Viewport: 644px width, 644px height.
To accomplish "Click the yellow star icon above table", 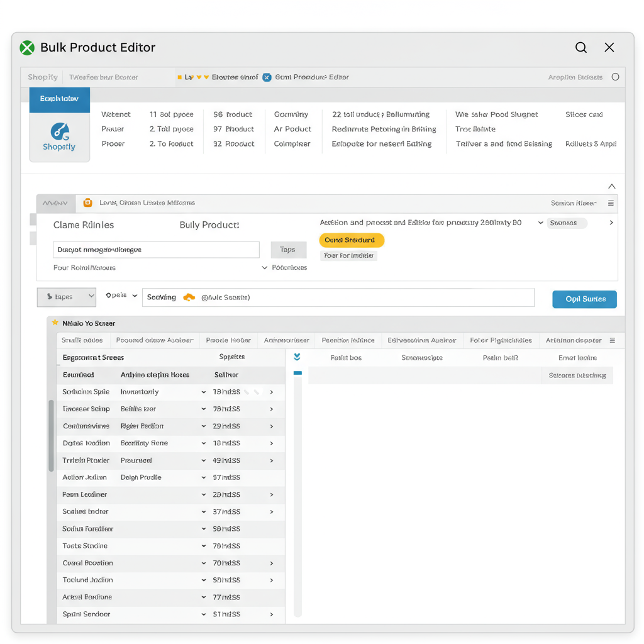I will pos(55,323).
